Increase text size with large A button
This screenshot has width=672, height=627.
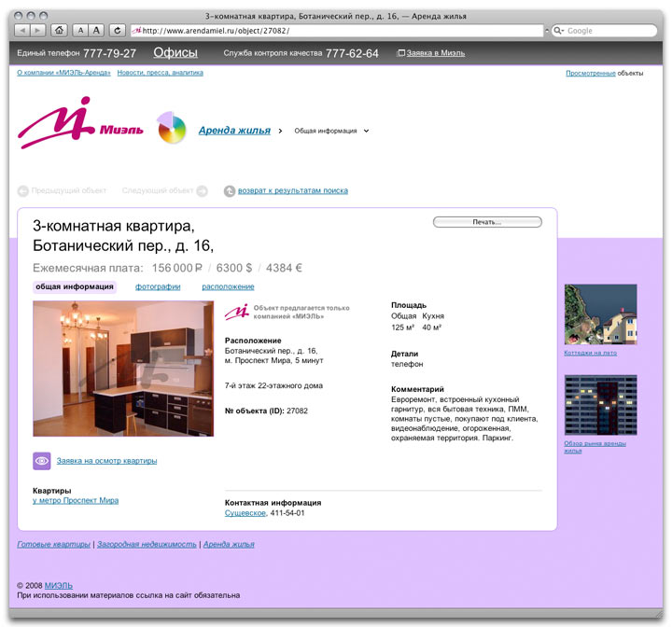97,30
